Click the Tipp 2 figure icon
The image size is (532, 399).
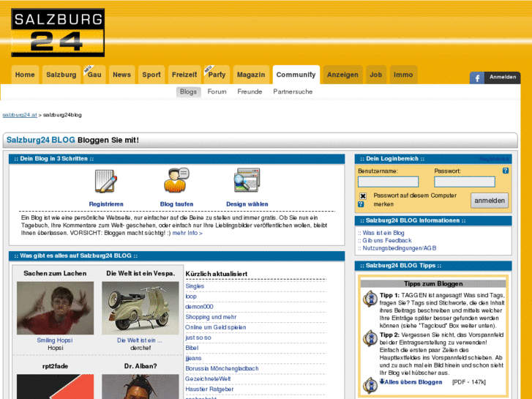click(x=370, y=338)
